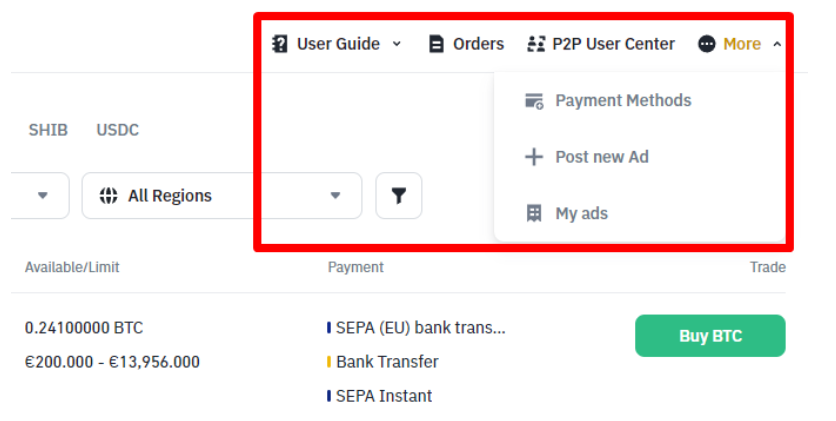Viewport: 836px width, 421px height.
Task: Click the User Guide book icon
Action: coord(280,44)
